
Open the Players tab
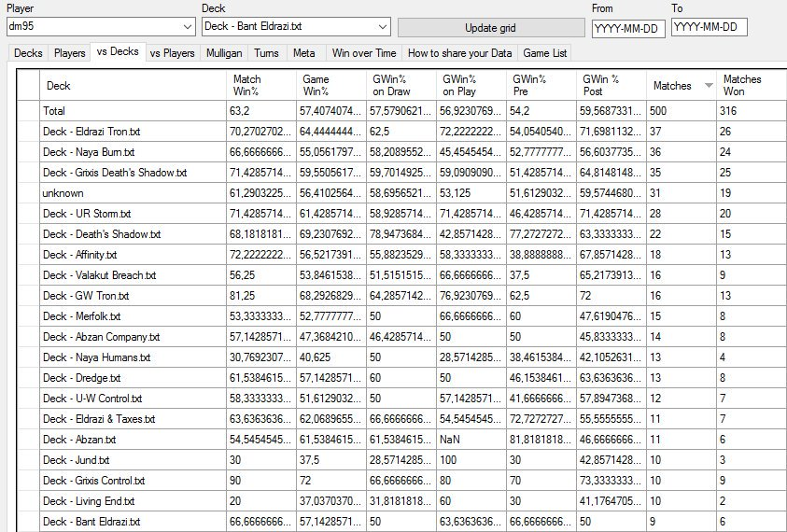point(70,53)
